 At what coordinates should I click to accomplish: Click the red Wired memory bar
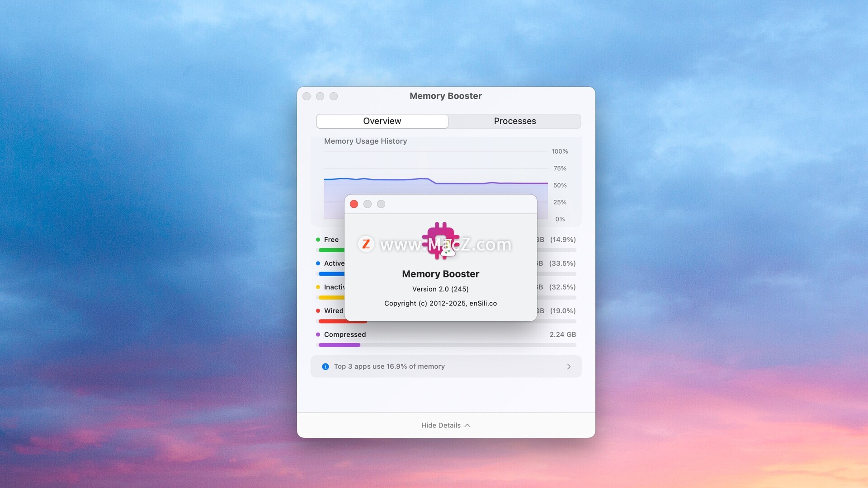pos(331,321)
